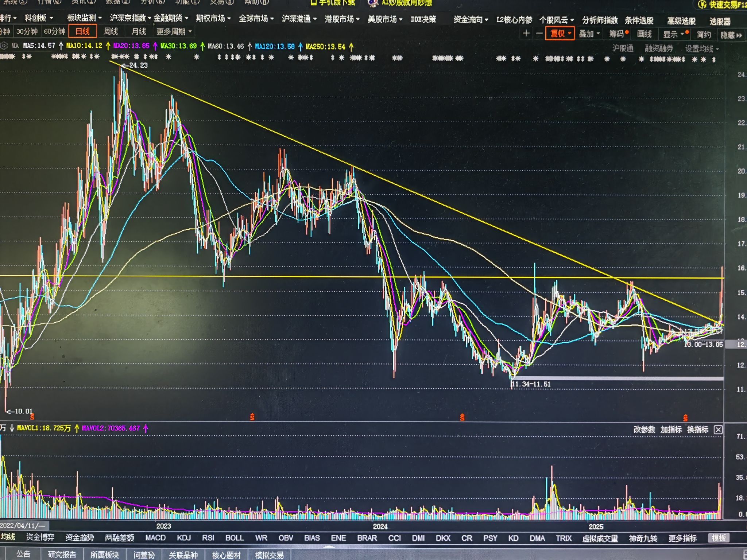747x560 pixels.
Task: Expand 沪深京指数 menu
Action: coord(131,18)
